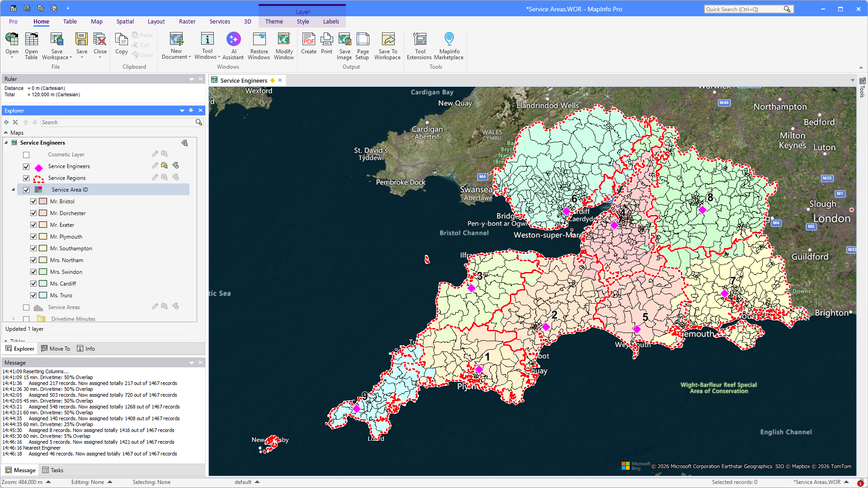868x488 pixels.
Task: Pin the Explorer panel with the pushpin icon
Action: [191, 111]
